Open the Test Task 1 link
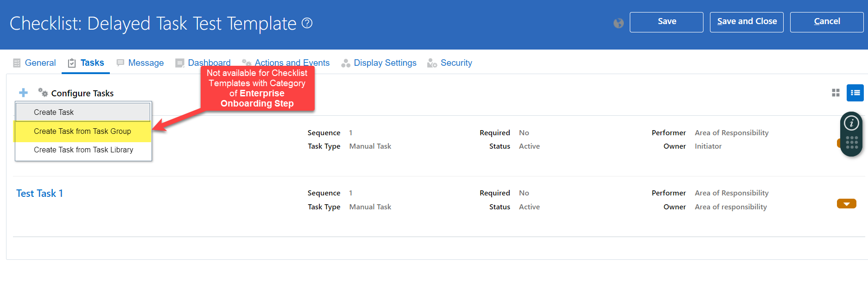This screenshot has height=289, width=868. coord(39,194)
